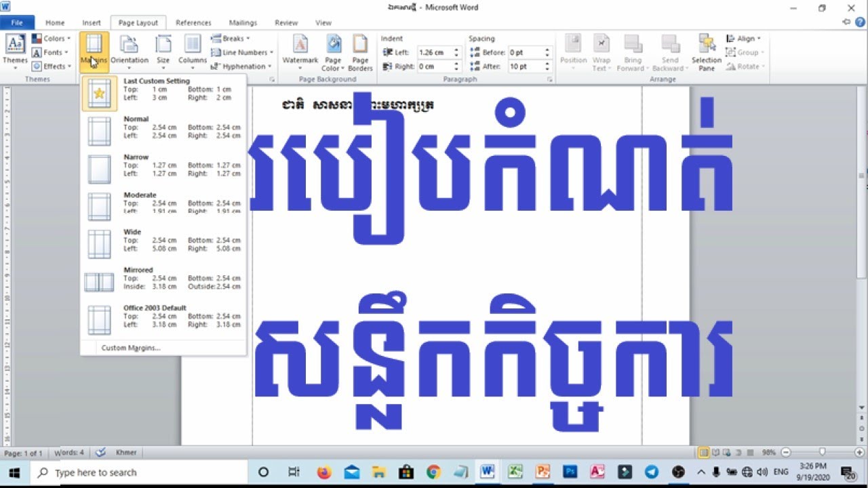Screen dimensions: 868x488
Task: Increase Spacing Before with up stepper
Action: point(548,49)
